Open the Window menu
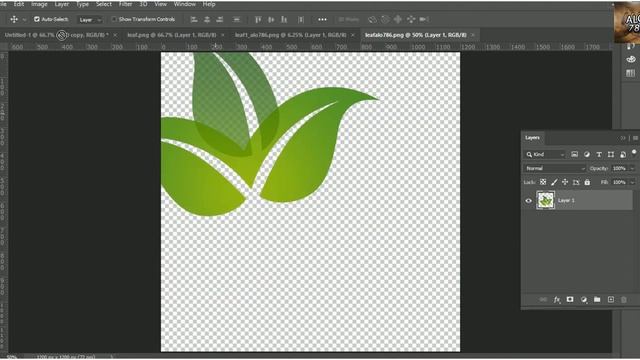The width and height of the screenshot is (640, 360). pyautogui.click(x=184, y=4)
